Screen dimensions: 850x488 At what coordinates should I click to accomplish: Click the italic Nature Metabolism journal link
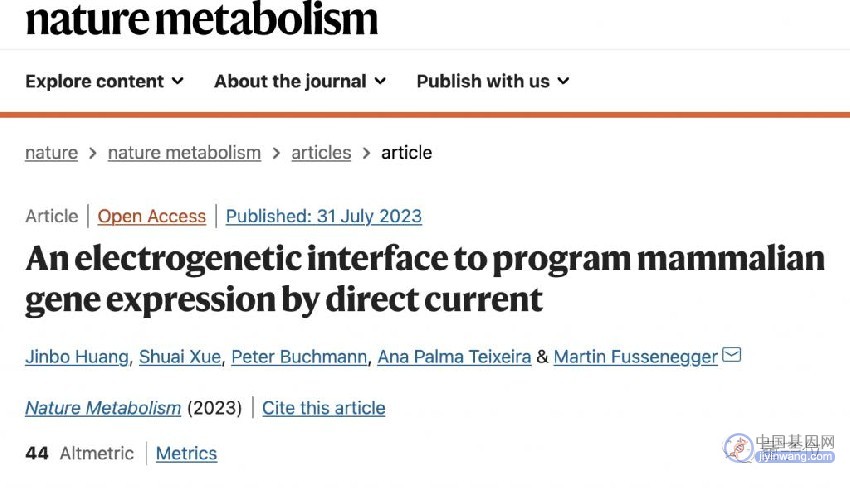[103, 408]
